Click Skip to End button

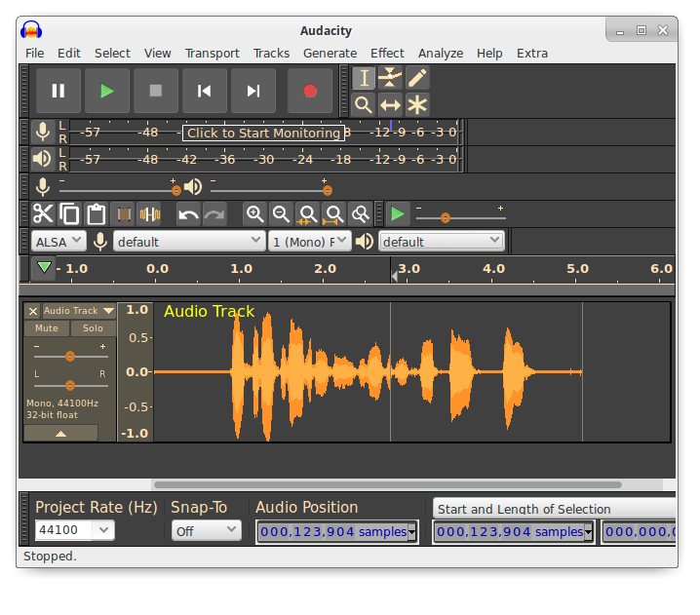click(x=253, y=91)
